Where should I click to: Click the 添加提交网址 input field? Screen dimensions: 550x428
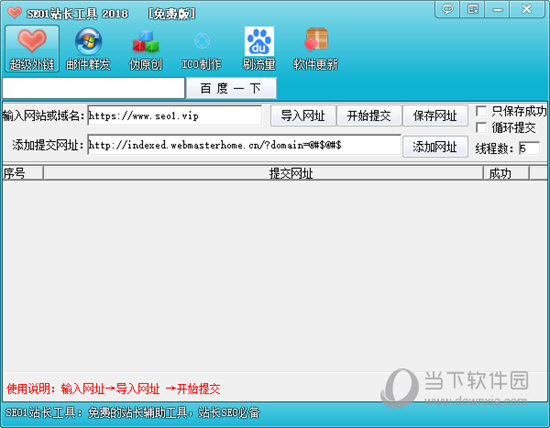[x=244, y=145]
